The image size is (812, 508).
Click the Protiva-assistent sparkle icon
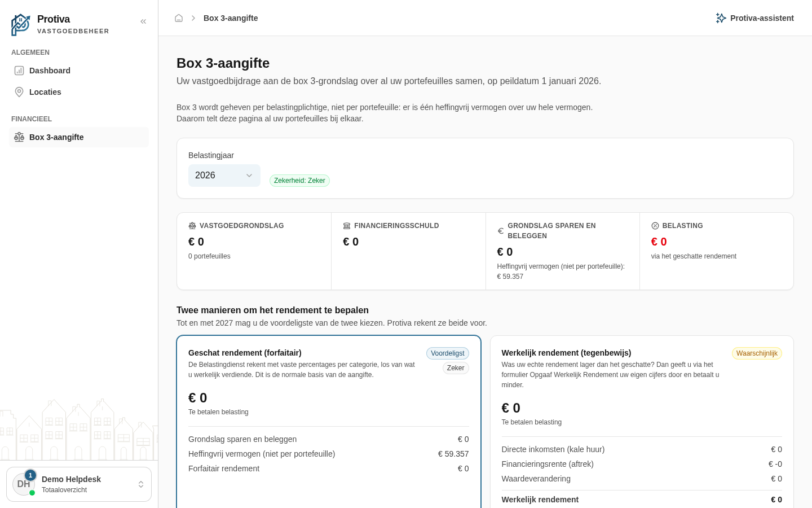pos(721,18)
